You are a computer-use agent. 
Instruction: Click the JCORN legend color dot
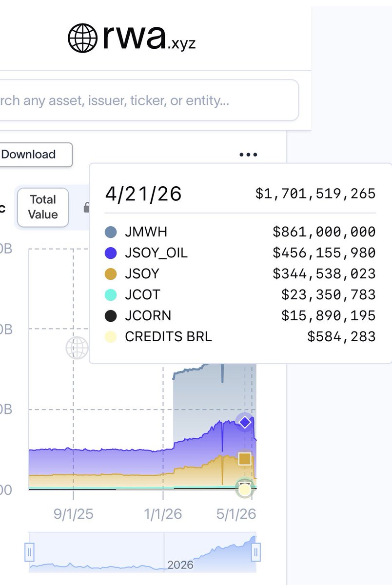111,315
